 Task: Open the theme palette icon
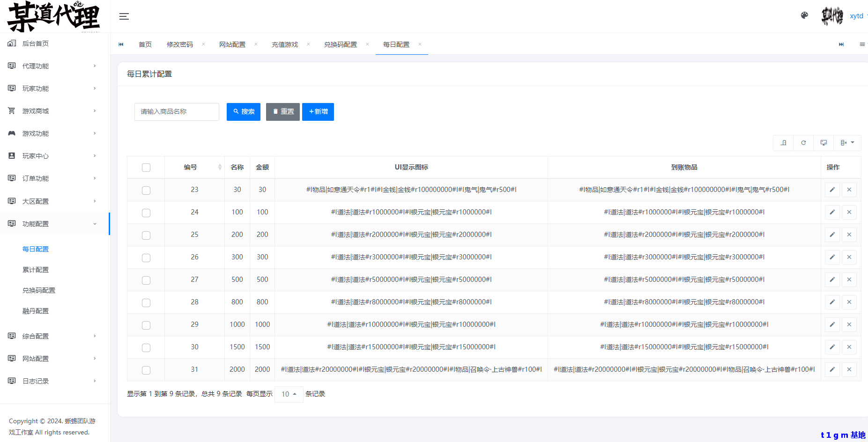[x=804, y=15]
